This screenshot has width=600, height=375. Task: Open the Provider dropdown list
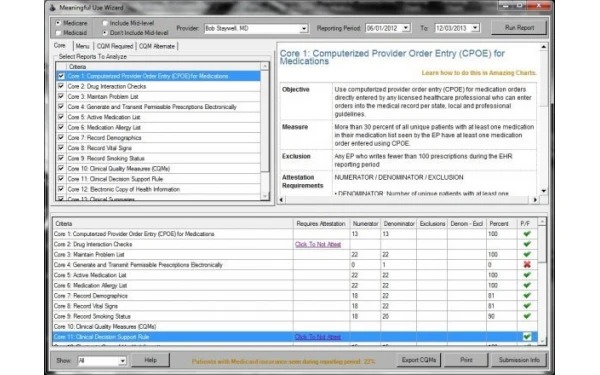(304, 29)
